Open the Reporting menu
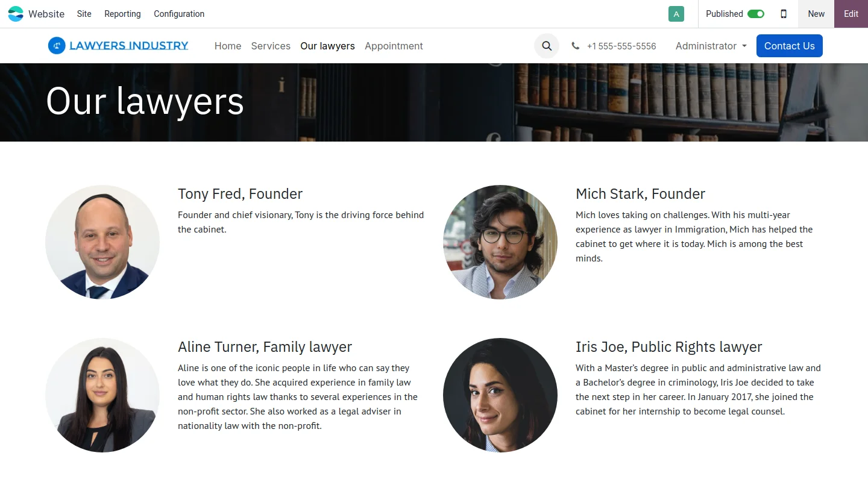 (x=122, y=14)
